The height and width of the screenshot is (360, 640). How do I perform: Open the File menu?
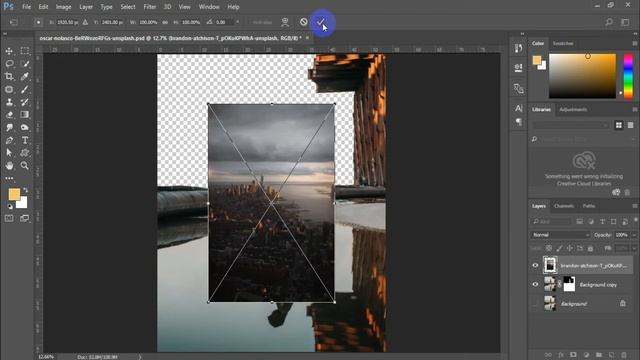pos(27,7)
